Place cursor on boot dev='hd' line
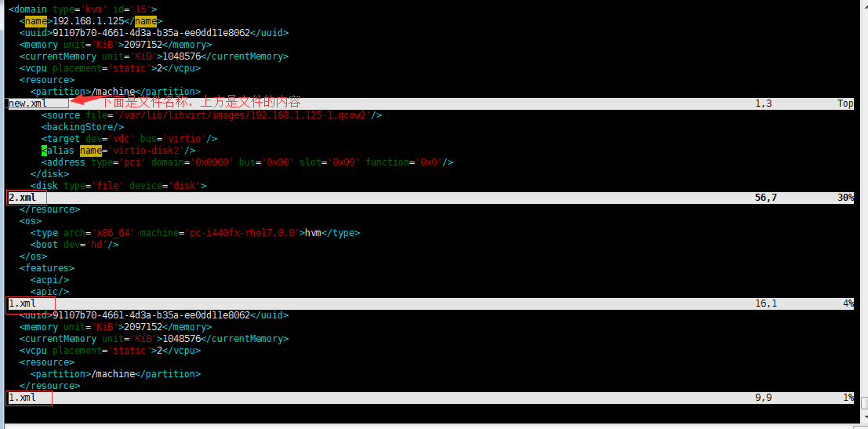The image size is (868, 429). click(74, 245)
